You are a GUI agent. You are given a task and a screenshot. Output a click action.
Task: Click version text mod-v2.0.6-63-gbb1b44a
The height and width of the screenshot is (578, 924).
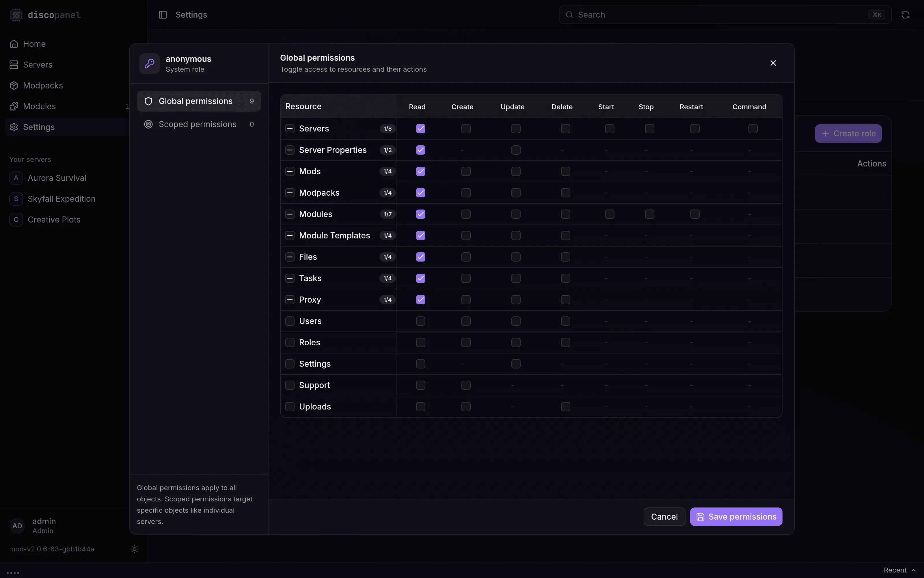tap(52, 549)
